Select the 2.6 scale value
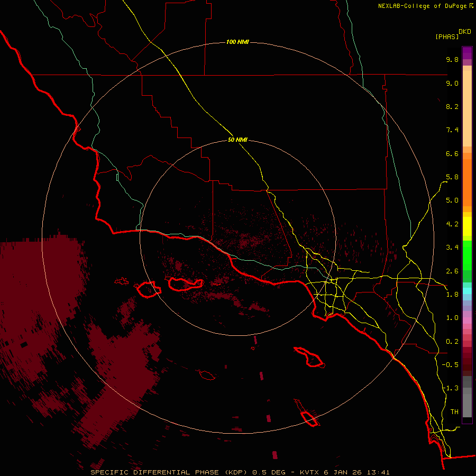The image size is (476, 476). click(x=452, y=271)
